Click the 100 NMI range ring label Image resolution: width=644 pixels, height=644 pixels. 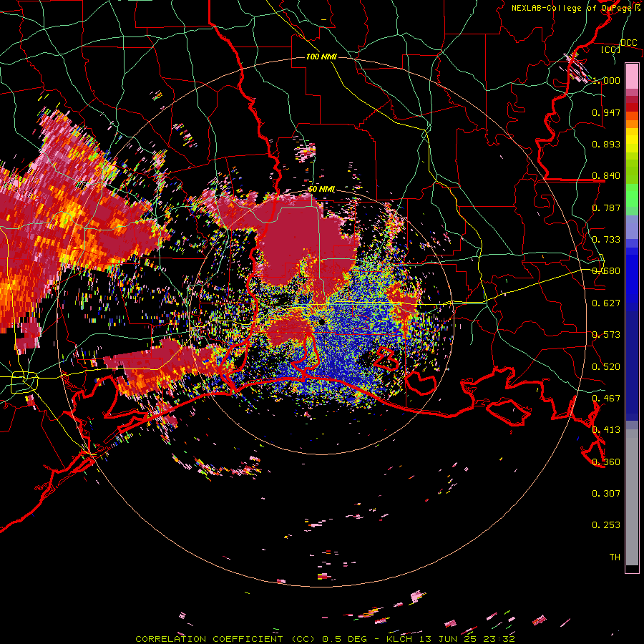(321, 57)
